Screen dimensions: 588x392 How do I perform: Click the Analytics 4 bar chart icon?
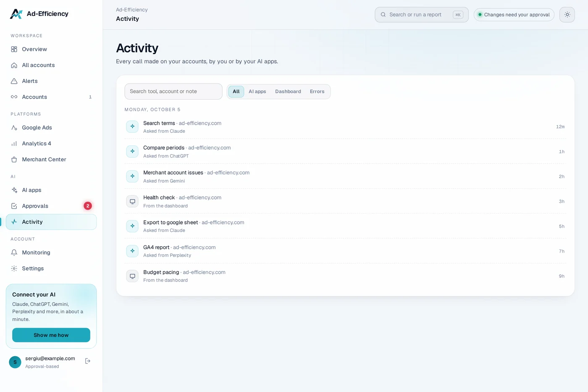pos(14,144)
